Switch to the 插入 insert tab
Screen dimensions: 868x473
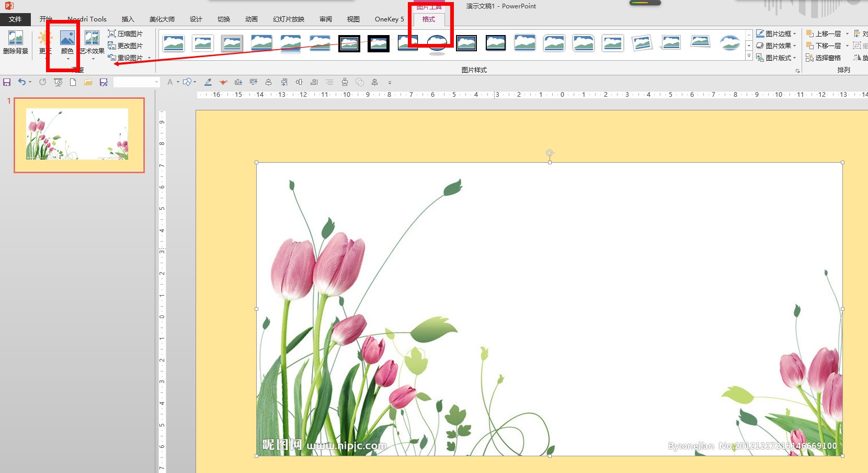click(x=128, y=19)
